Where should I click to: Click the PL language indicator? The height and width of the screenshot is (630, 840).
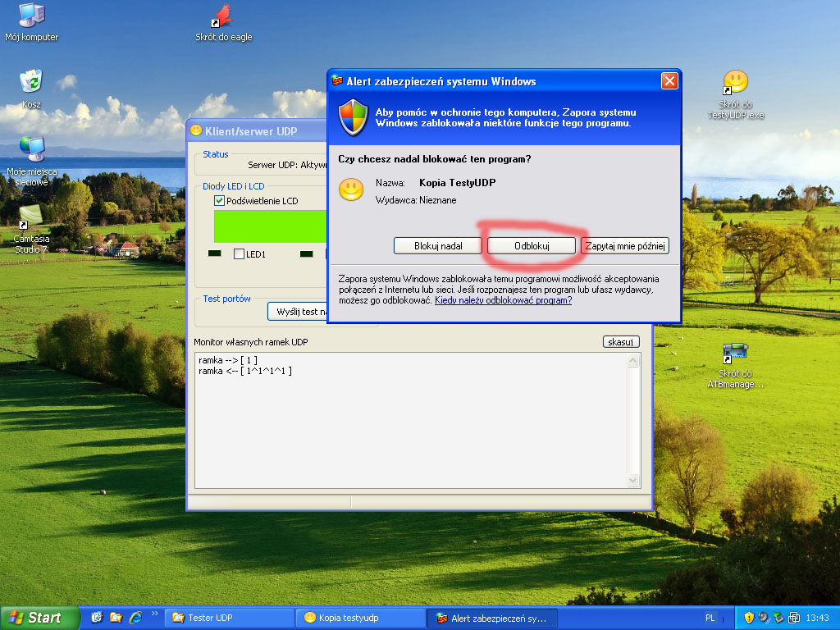point(710,618)
